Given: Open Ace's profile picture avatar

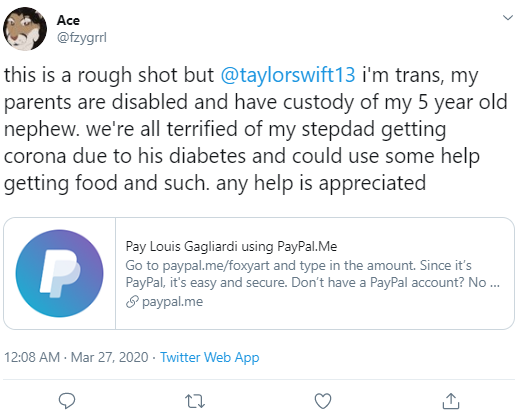Looking at the screenshot, I should coord(25,29).
